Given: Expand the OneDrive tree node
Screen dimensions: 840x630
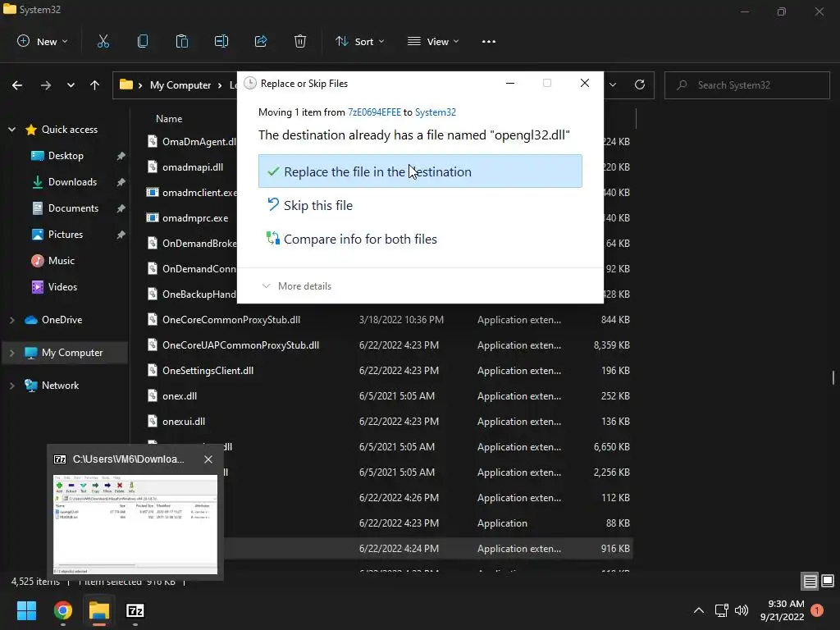Looking at the screenshot, I should click(11, 320).
